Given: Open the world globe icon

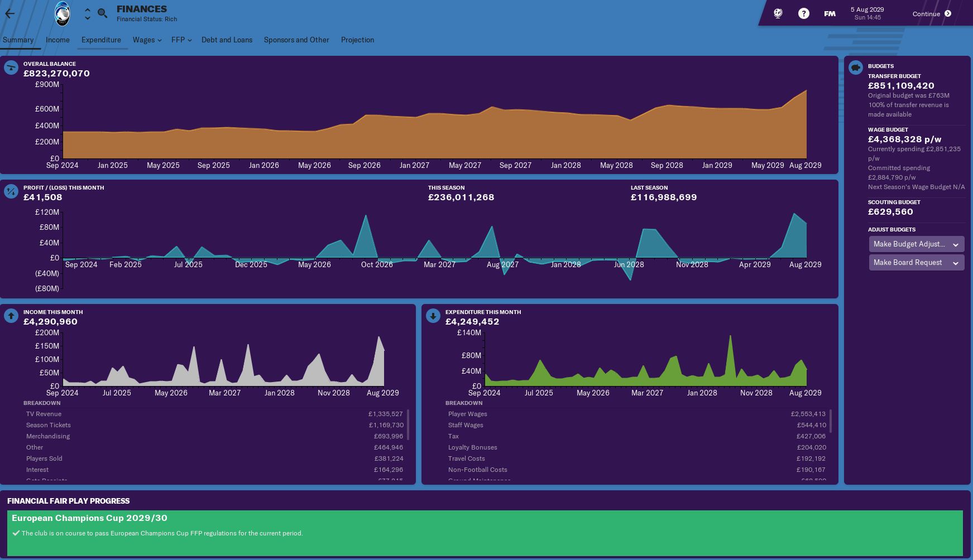Looking at the screenshot, I should 778,14.
